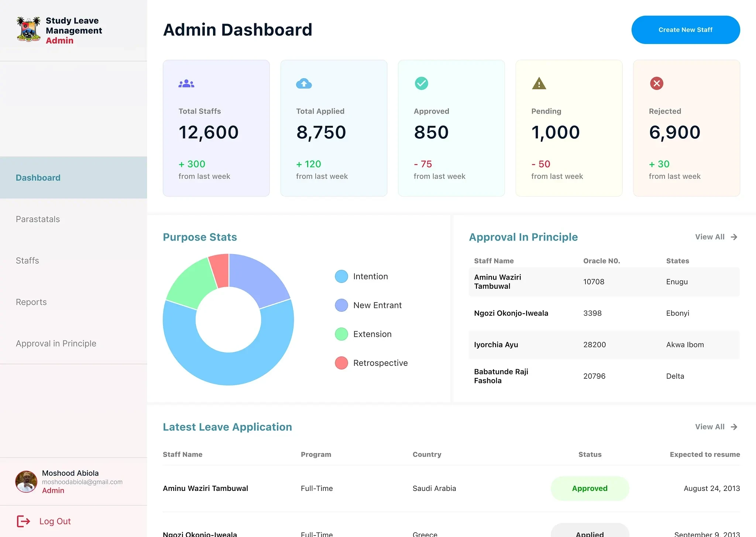
Task: Open Reports from the sidebar
Action: pyautogui.click(x=31, y=302)
